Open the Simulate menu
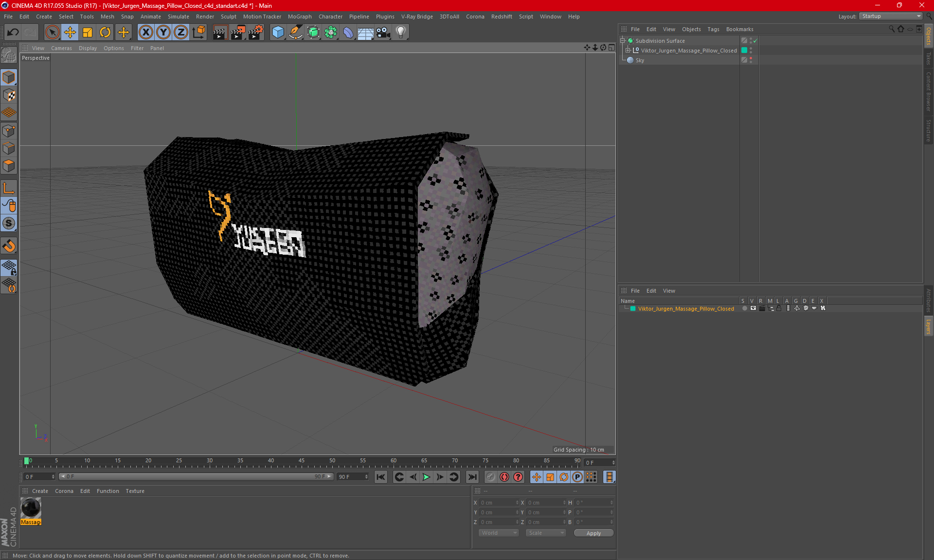934x560 pixels. coord(179,17)
